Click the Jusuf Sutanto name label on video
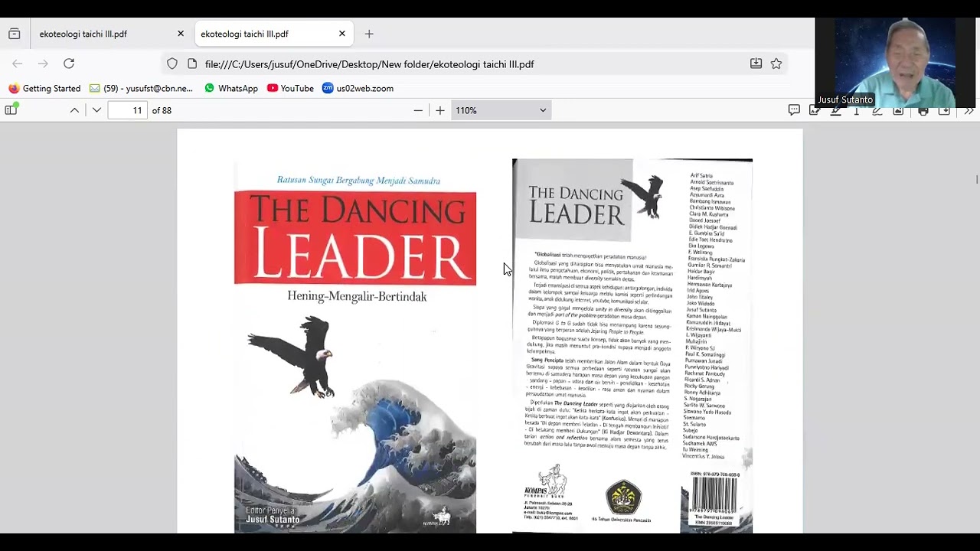 [x=844, y=99]
